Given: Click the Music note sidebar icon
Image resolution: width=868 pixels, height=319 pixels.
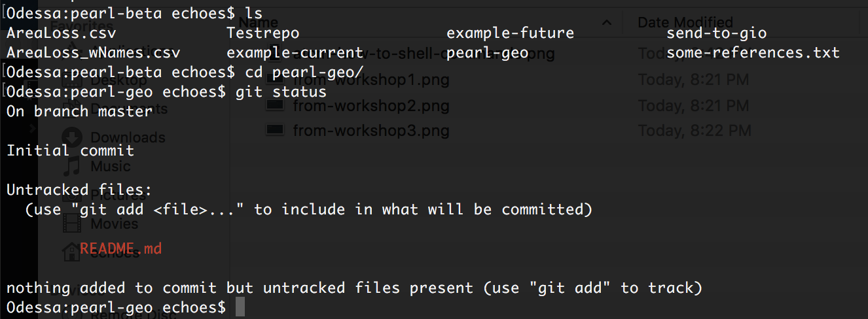Looking at the screenshot, I should (x=72, y=166).
